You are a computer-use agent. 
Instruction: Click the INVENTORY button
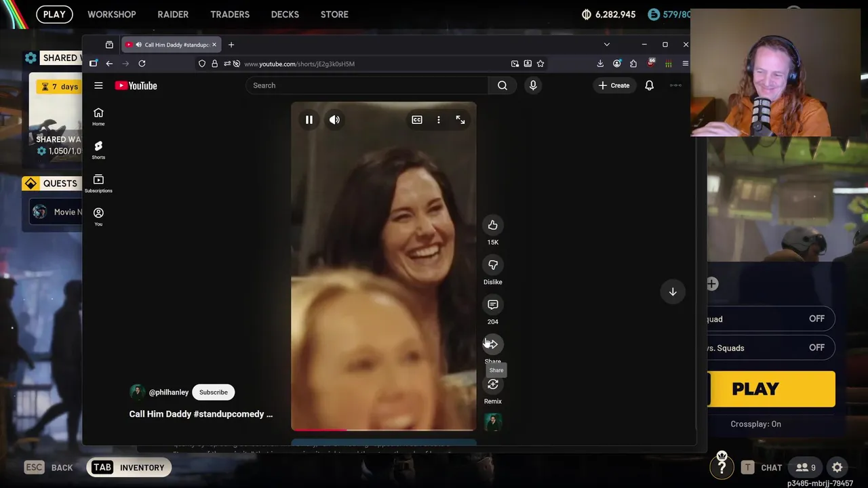[x=129, y=468]
